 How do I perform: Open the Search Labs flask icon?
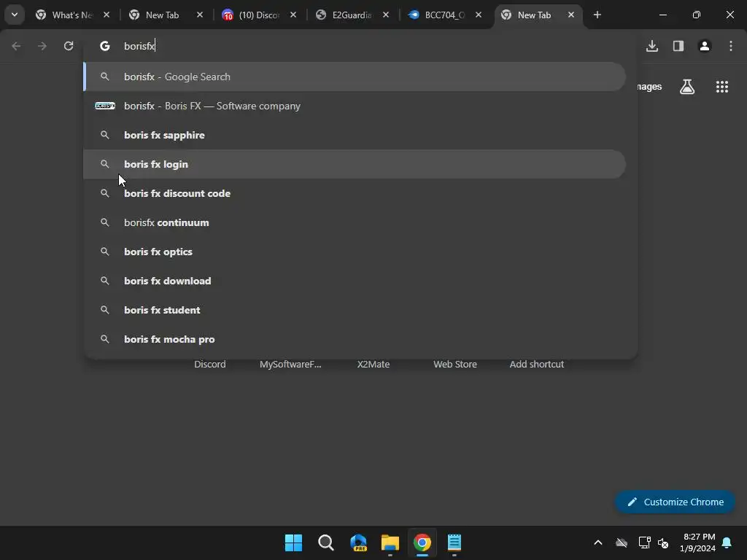click(687, 87)
